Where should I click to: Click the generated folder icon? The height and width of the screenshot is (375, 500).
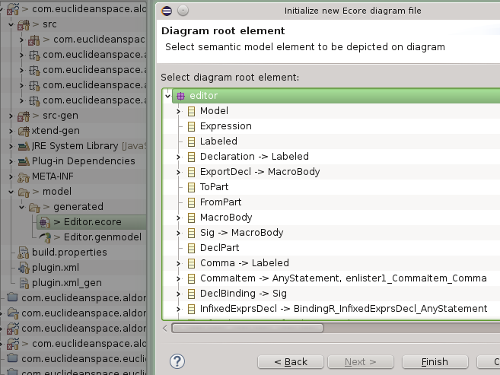[x=34, y=207]
